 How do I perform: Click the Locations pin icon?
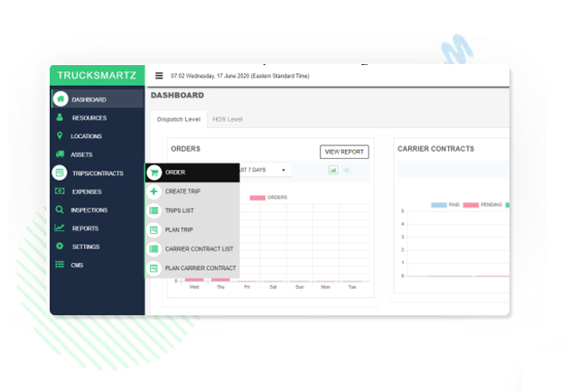pos(60,136)
